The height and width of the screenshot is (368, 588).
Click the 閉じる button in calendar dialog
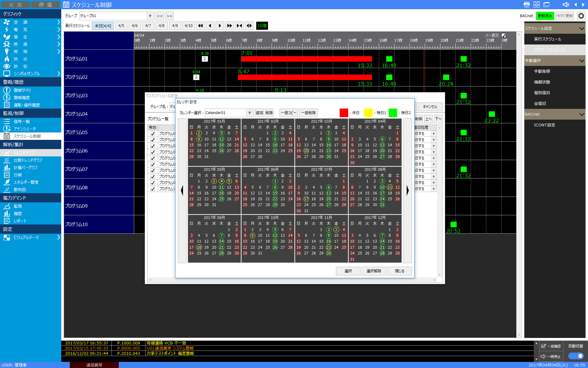pyautogui.click(x=400, y=271)
